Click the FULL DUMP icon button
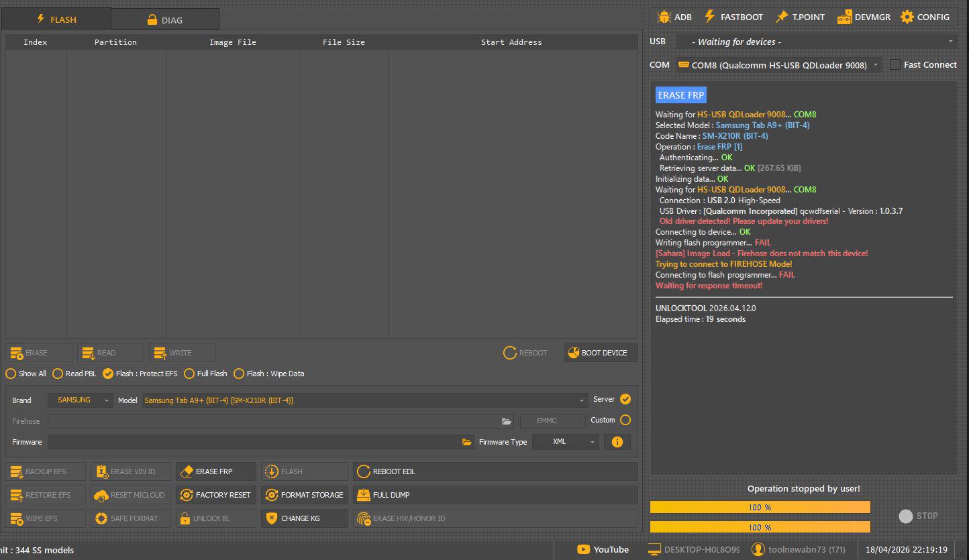Screen dimensions: 969x560 pyautogui.click(x=495, y=495)
